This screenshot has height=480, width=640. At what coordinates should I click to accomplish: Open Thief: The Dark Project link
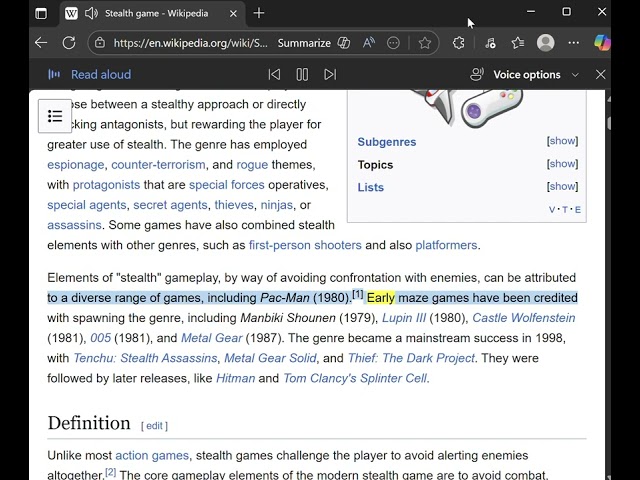[411, 358]
